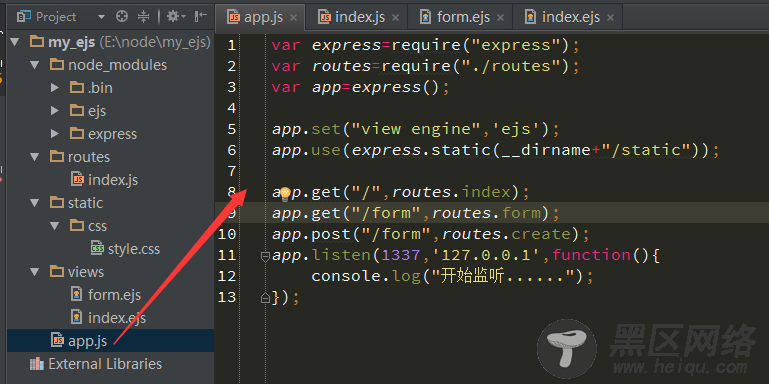Close the index.ejs tab

pyautogui.click(x=610, y=18)
